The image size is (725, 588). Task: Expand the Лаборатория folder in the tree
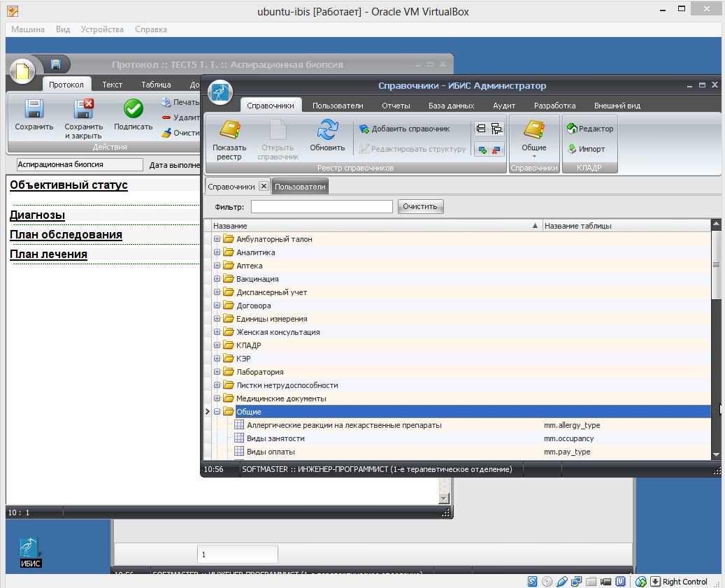[217, 372]
